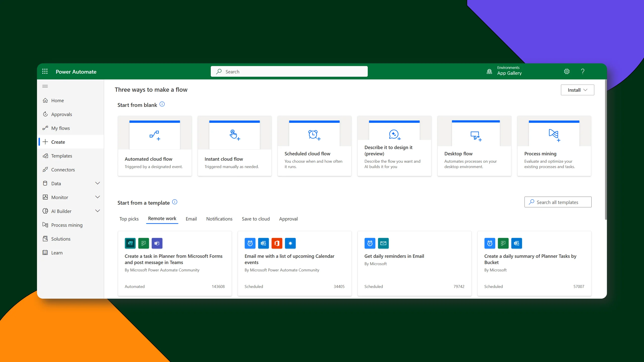Open help question mark icon

point(583,71)
